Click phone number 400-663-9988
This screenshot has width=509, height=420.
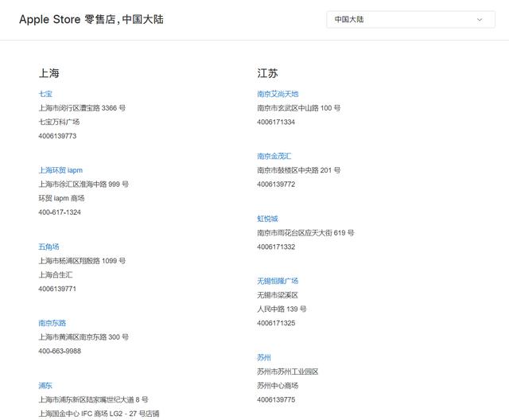[x=60, y=351]
